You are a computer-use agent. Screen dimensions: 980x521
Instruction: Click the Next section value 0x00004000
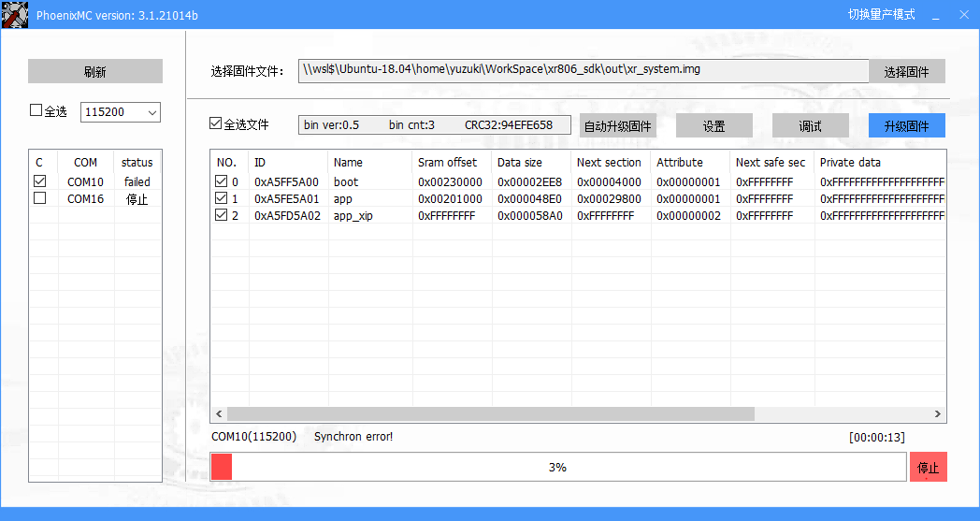pos(609,182)
